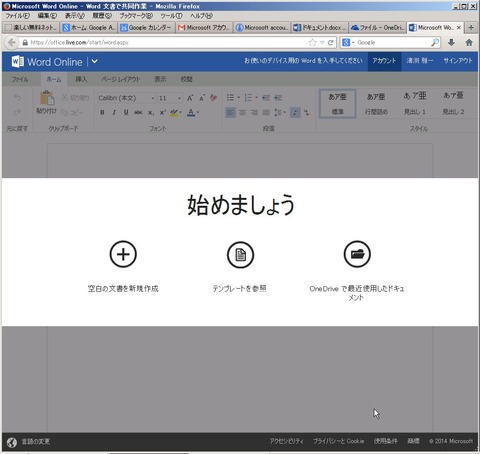Toggle italic formatting

[x=114, y=113]
